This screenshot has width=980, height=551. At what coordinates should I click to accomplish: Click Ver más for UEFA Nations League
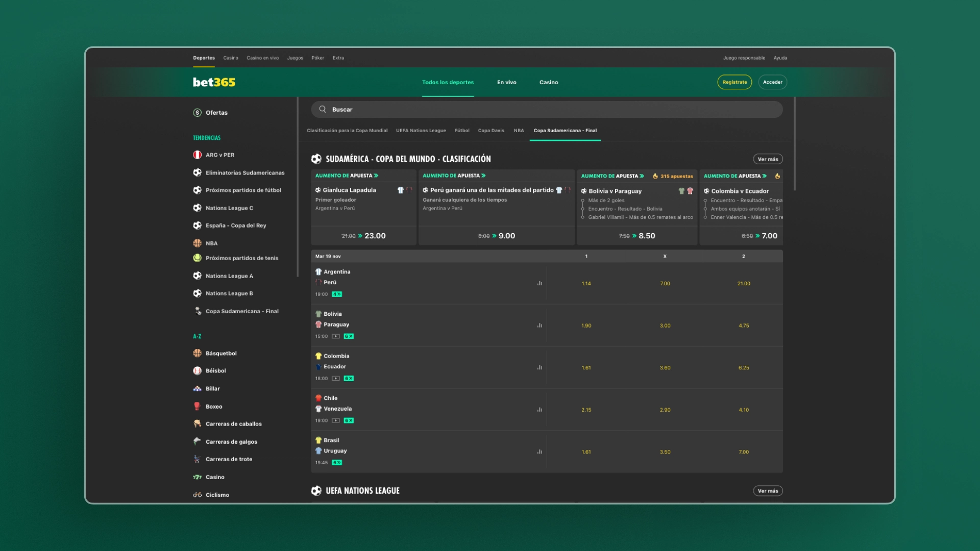768,491
